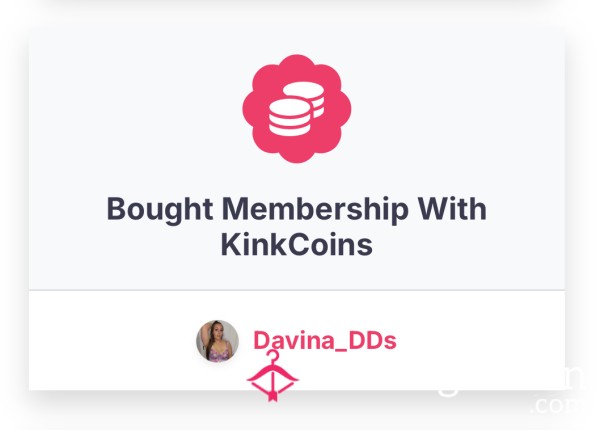The image size is (600, 430).
Task: Tap the hook of the pink hanger icon
Action: tap(272, 357)
